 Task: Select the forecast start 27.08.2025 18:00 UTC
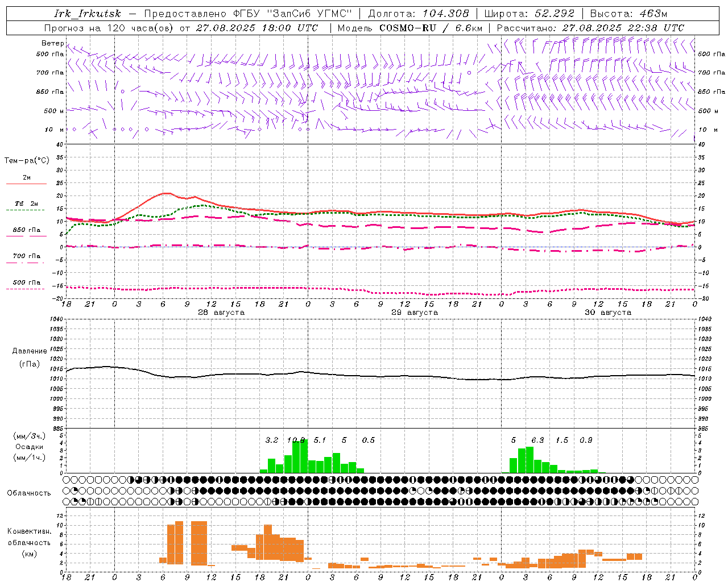257,28
